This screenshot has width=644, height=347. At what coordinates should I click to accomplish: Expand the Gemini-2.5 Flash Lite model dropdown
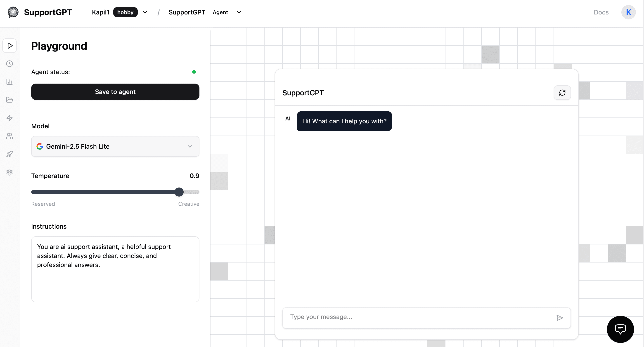[x=115, y=146]
